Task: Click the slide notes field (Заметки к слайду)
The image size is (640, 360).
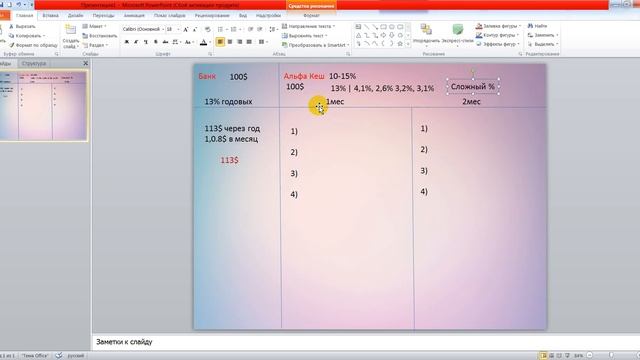Action: tap(366, 342)
